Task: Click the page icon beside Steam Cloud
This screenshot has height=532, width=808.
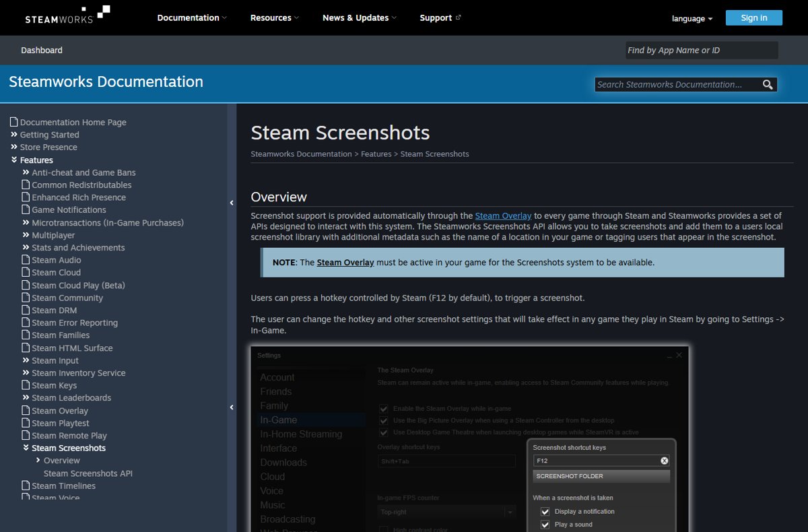Action: click(26, 272)
